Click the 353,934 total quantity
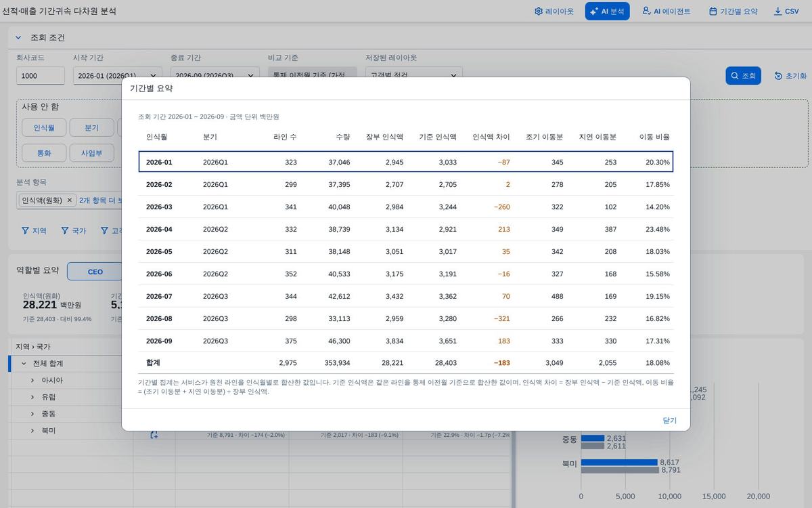 (x=336, y=363)
